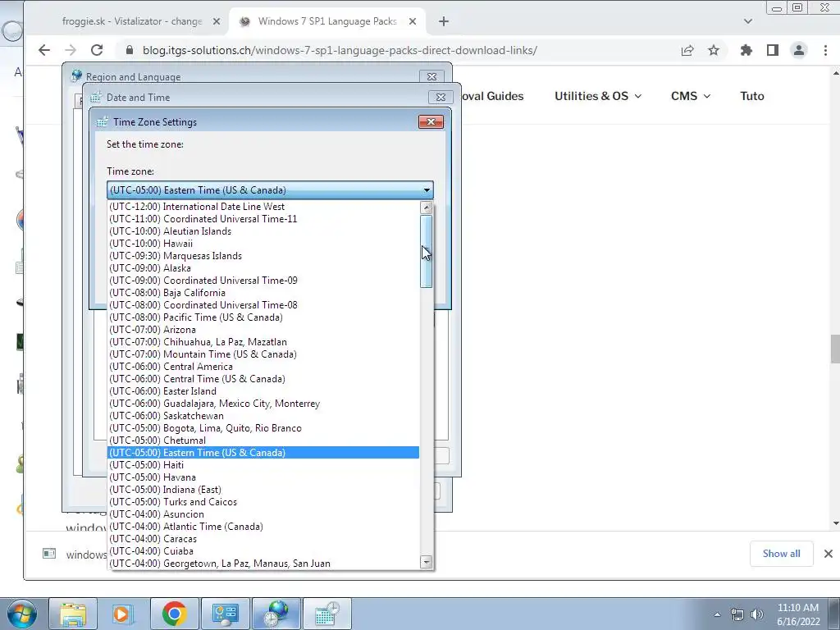Choose Chihuahua, La Paz, Mazatlan
The height and width of the screenshot is (630, 840).
click(263, 342)
